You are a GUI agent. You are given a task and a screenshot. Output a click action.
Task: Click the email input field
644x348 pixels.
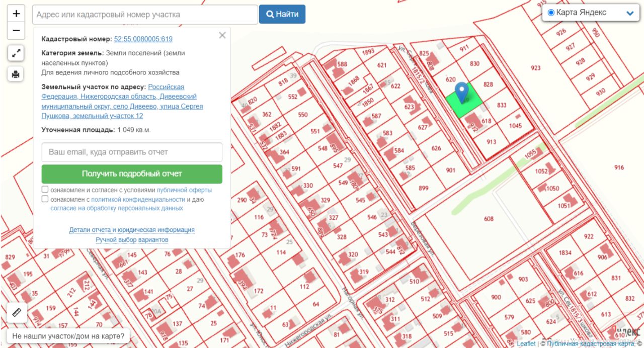pos(132,152)
